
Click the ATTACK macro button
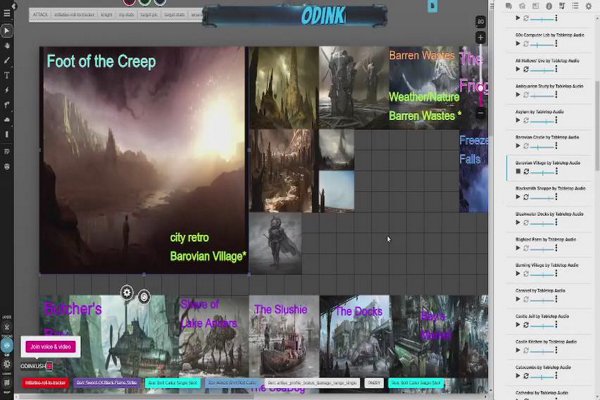pos(40,15)
